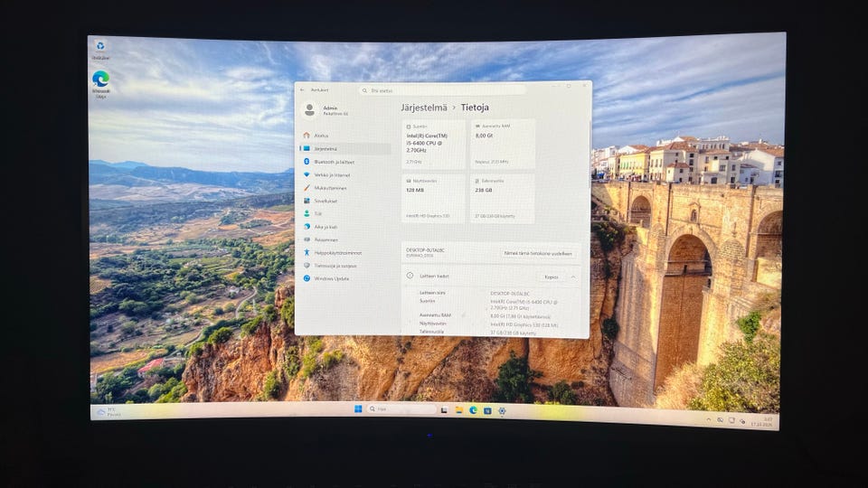The width and height of the screenshot is (868, 488).
Task: Show hidden system tray icons
Action: click(709, 420)
